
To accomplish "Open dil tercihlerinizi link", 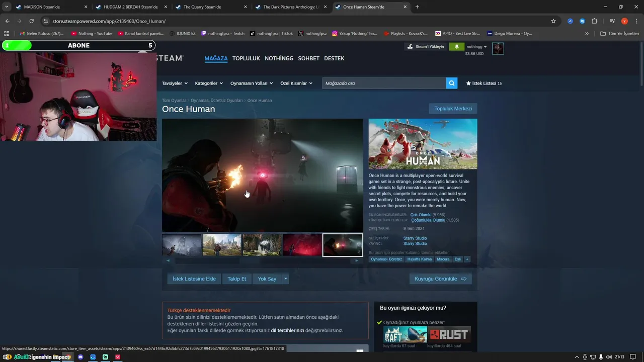I will (x=287, y=330).
